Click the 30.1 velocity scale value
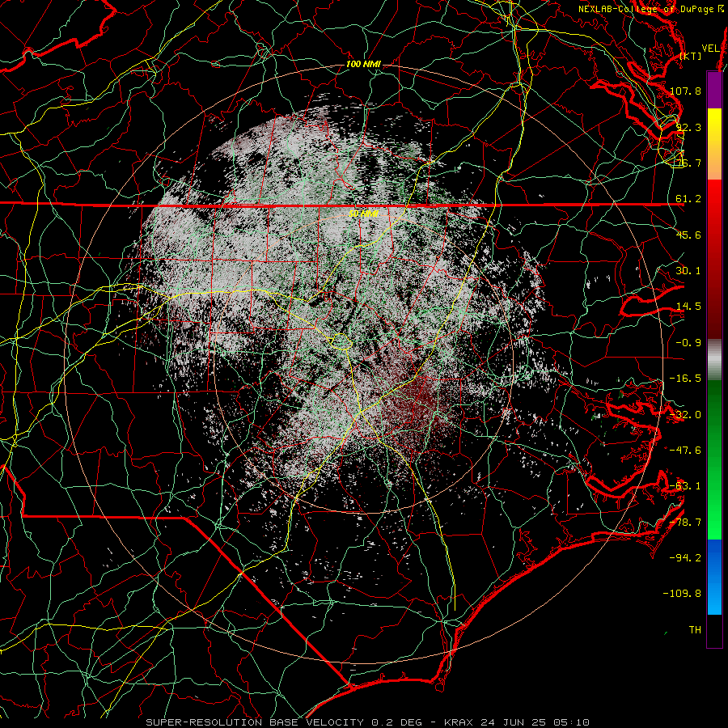The image size is (728, 728). tap(688, 271)
